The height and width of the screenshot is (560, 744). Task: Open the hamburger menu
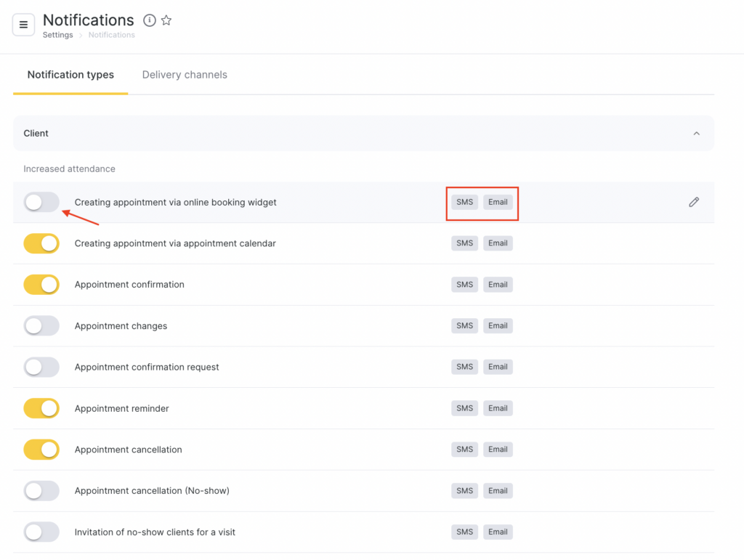pyautogui.click(x=23, y=25)
